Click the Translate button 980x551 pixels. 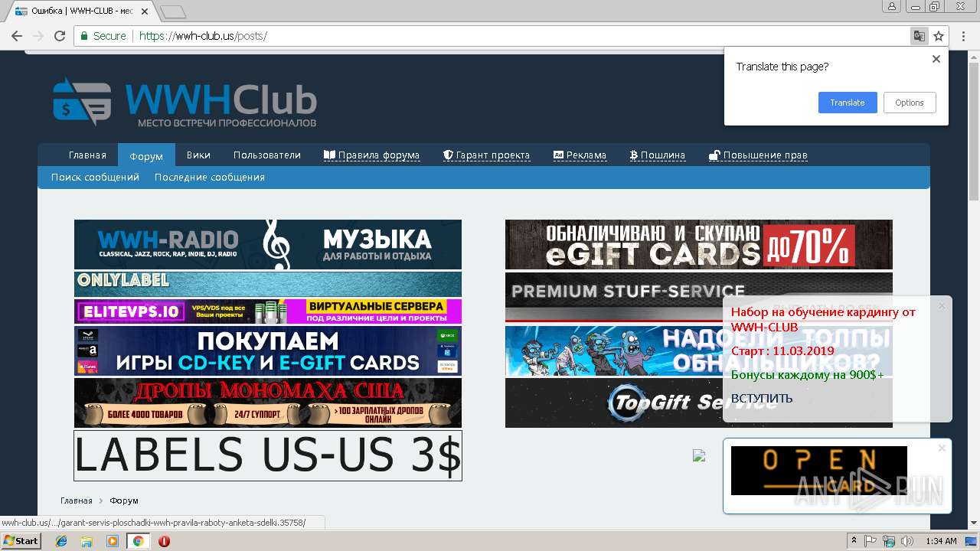(848, 103)
